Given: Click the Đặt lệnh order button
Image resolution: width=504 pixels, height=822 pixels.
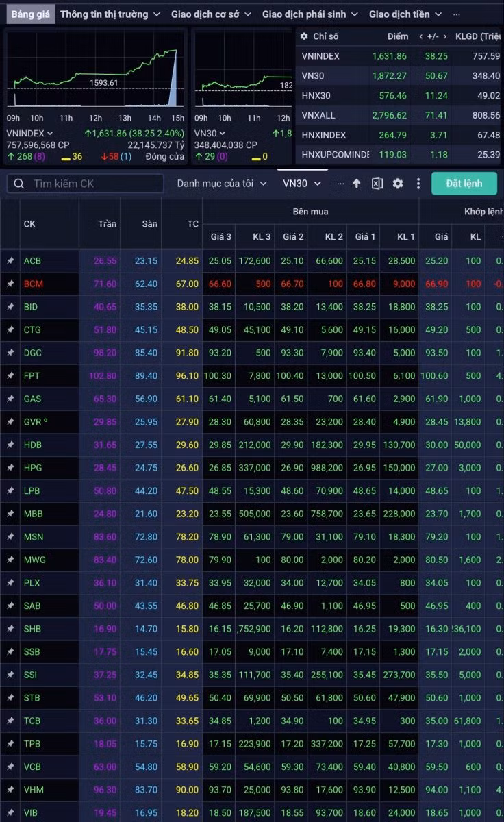Looking at the screenshot, I should [x=464, y=184].
